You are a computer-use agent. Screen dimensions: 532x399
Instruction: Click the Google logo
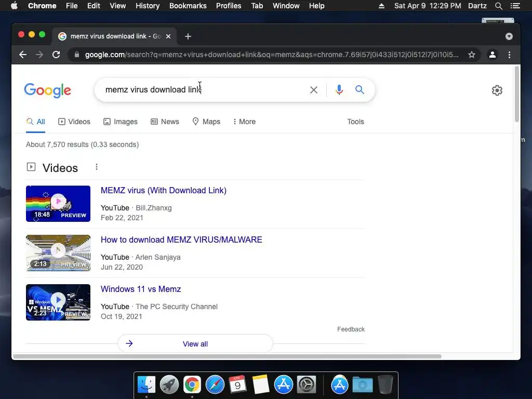pos(47,90)
